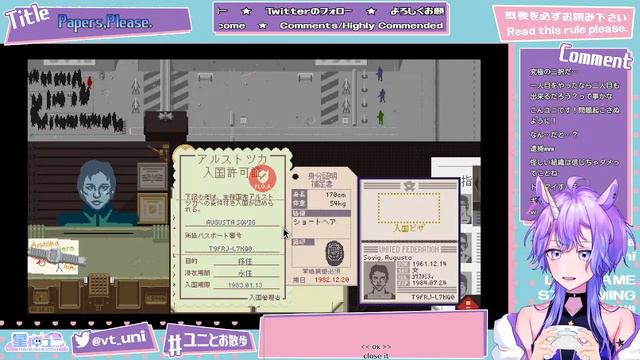
Task: Click the Comment panel heading
Action: point(595,57)
